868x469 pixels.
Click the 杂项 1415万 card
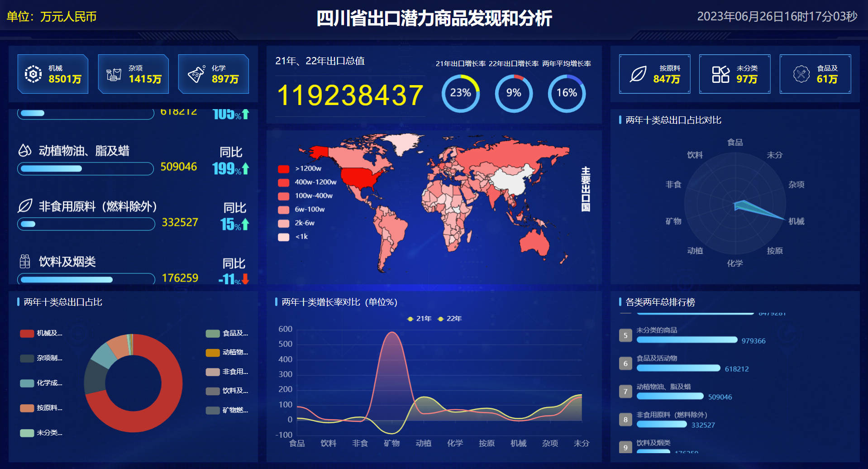click(134, 74)
